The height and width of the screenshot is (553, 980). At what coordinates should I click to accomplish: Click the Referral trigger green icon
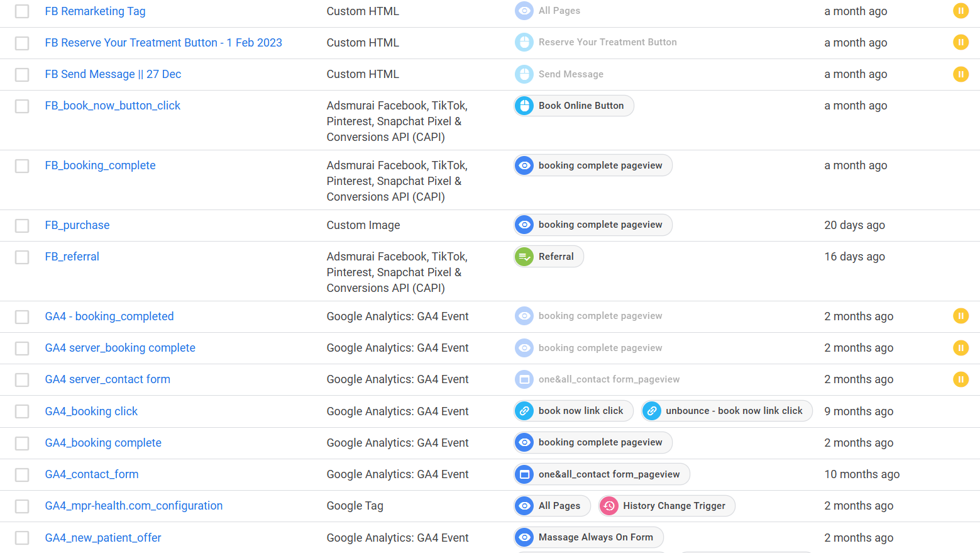[524, 257]
